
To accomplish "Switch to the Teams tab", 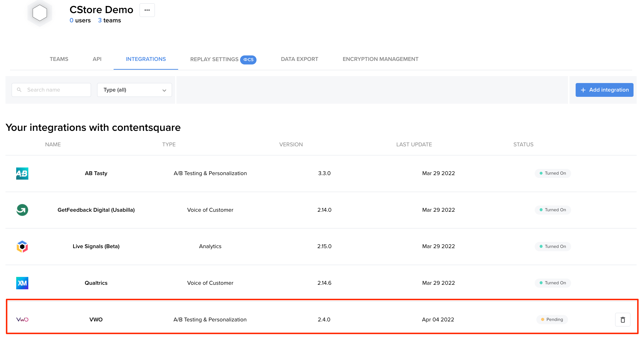I will [59, 59].
